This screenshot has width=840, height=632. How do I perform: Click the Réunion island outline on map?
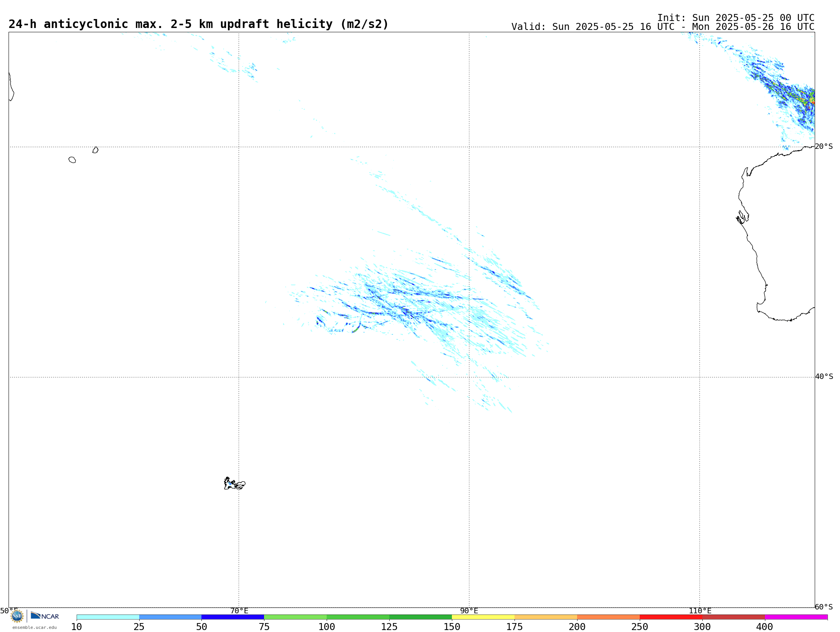(72, 160)
